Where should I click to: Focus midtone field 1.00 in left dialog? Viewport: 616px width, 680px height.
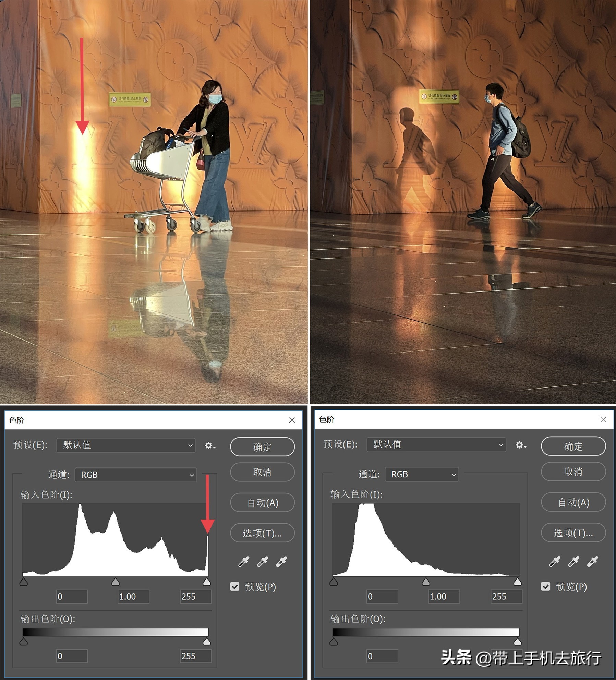[x=134, y=597]
